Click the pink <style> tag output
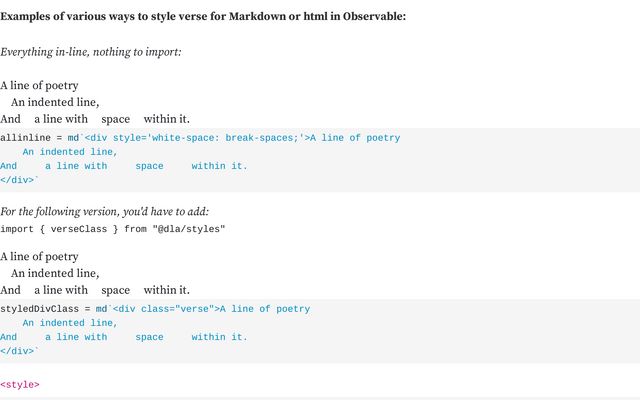The width and height of the screenshot is (640, 400). point(20,385)
